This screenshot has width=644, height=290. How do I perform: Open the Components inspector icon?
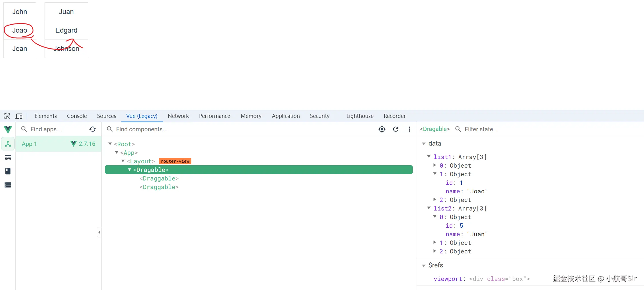click(8, 144)
